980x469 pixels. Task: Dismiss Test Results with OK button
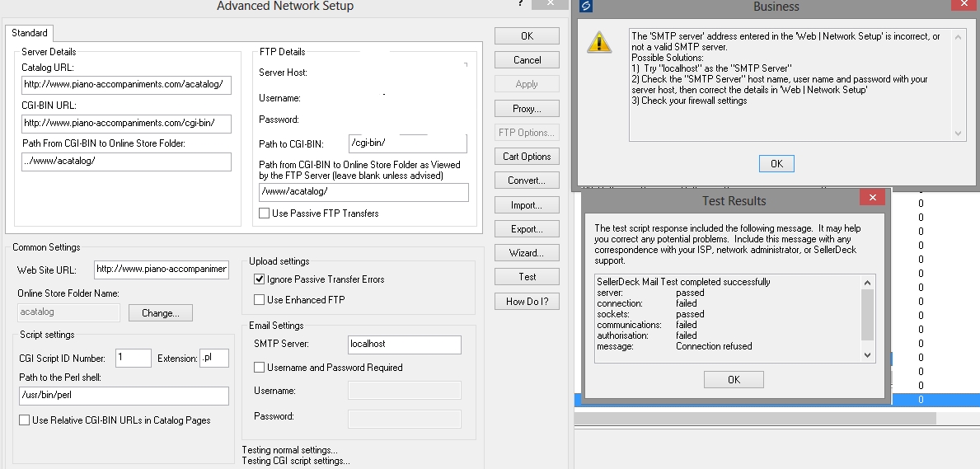[x=734, y=379]
